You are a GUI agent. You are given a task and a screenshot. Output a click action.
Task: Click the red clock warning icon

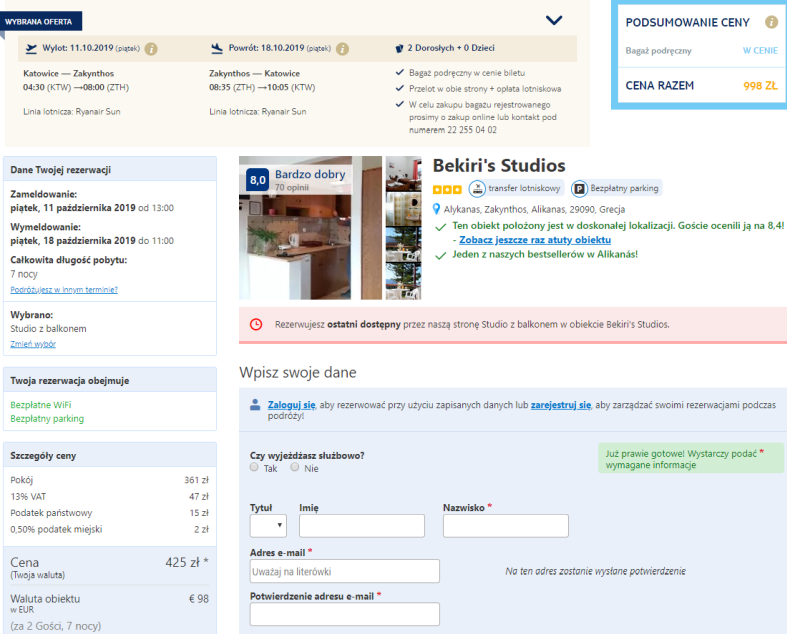pyautogui.click(x=256, y=324)
